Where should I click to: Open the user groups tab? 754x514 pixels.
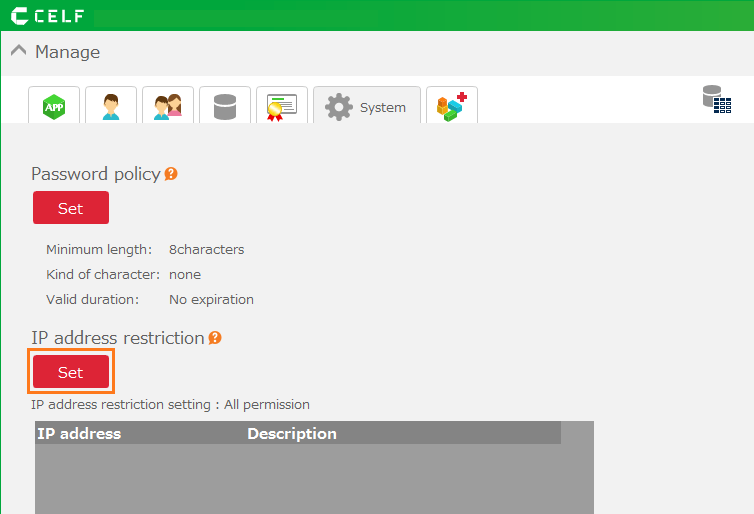168,106
